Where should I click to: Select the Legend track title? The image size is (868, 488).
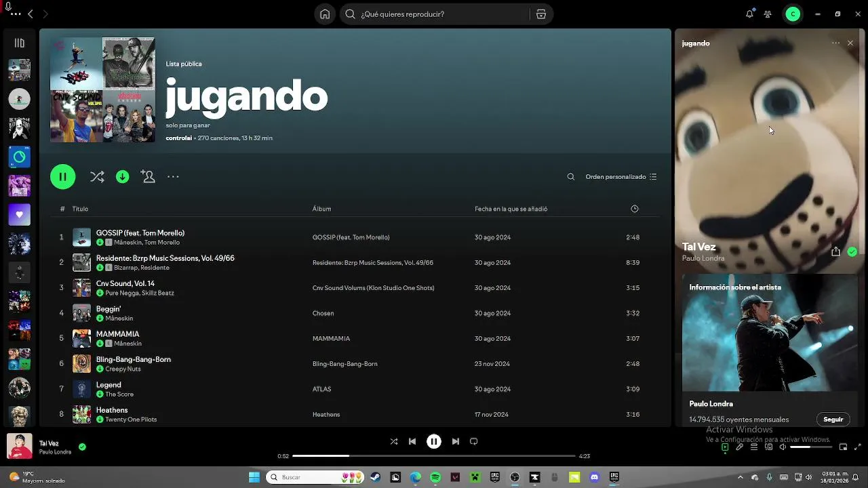pyautogui.click(x=108, y=385)
